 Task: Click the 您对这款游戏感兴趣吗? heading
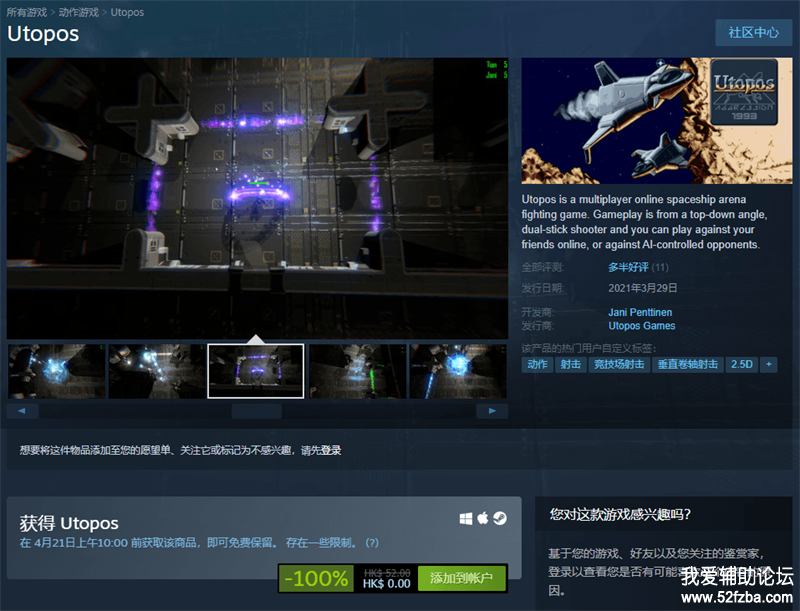click(x=620, y=514)
